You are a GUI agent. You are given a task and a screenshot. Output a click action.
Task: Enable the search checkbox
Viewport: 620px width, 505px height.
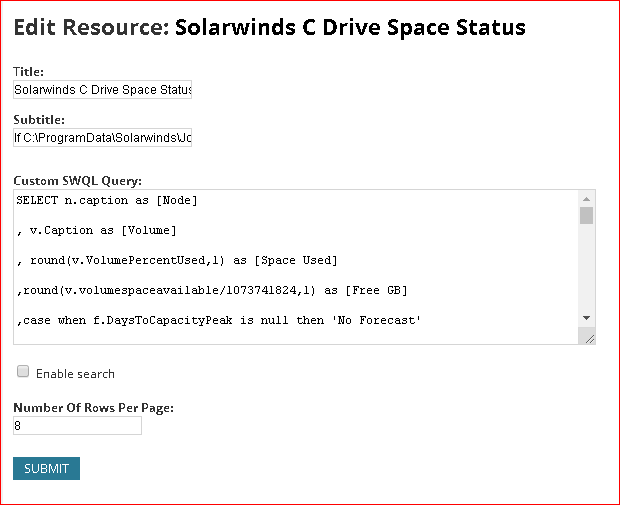(x=23, y=371)
